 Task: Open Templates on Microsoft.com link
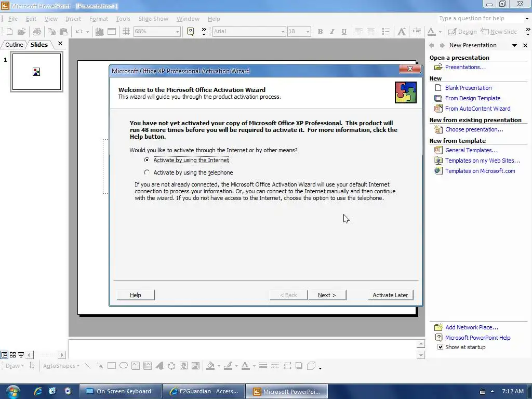(480, 171)
